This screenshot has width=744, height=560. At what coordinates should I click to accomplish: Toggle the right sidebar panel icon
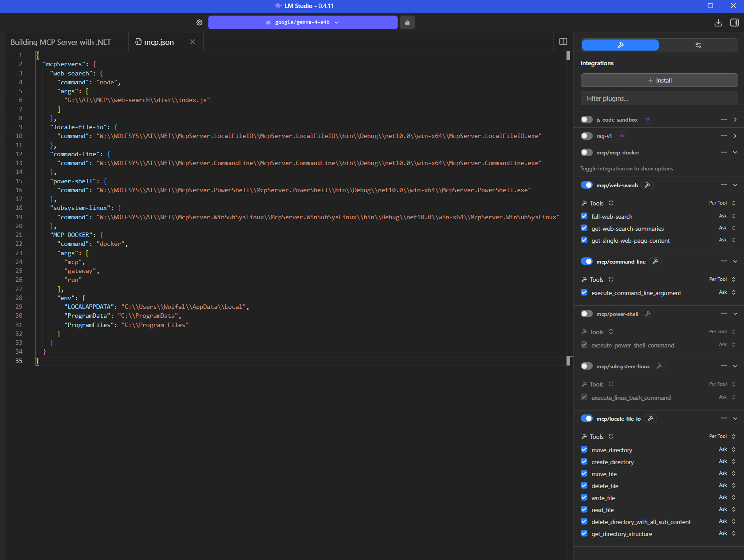tap(734, 23)
